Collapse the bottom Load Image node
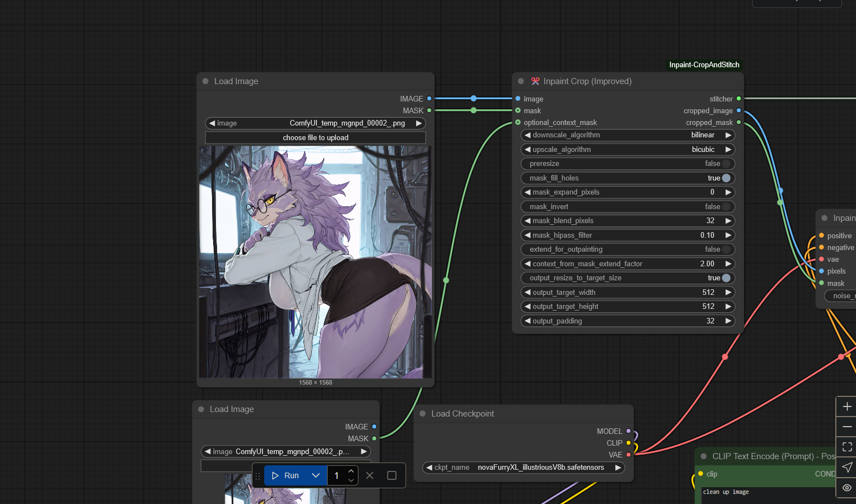The height and width of the screenshot is (504, 856). (201, 409)
